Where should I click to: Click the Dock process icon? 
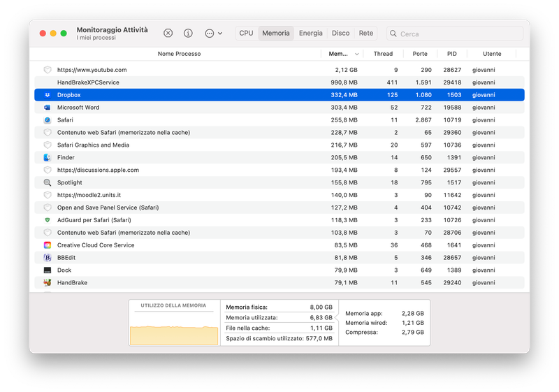(48, 270)
